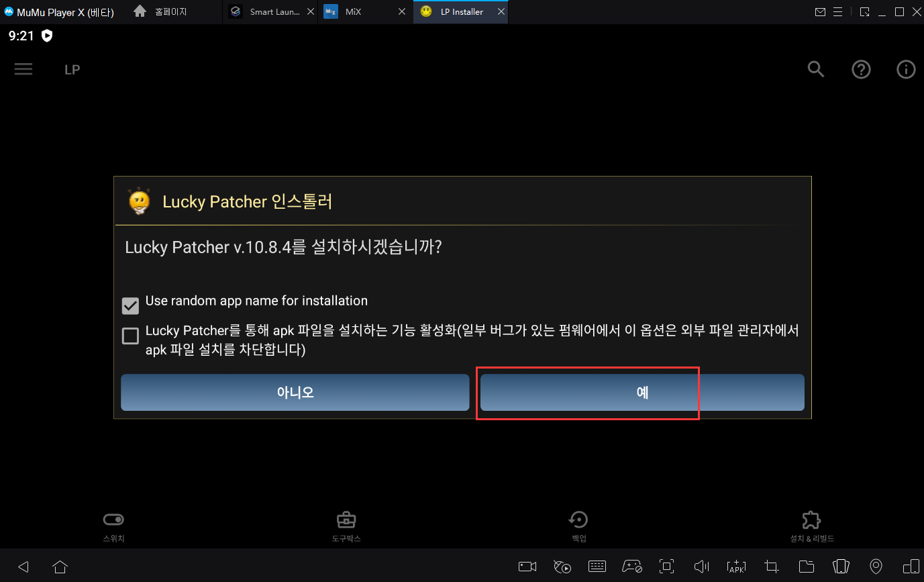Start screen recording with camera icon
Image resolution: width=924 pixels, height=582 pixels.
pyautogui.click(x=527, y=567)
